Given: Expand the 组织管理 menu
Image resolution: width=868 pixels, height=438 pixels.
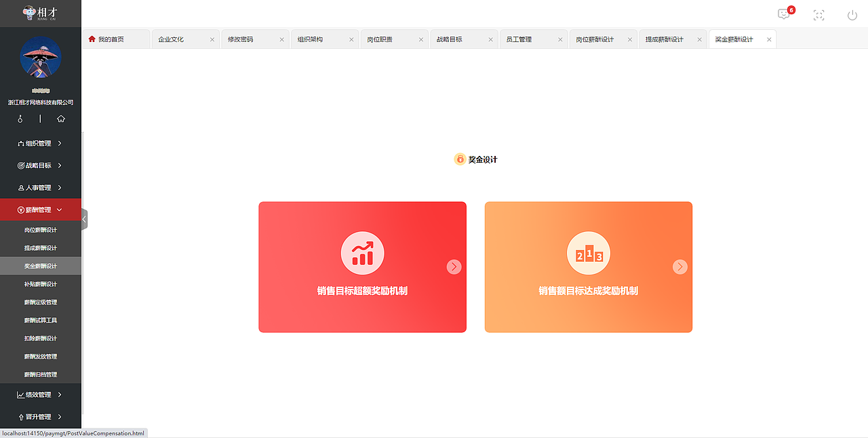Looking at the screenshot, I should (x=41, y=143).
